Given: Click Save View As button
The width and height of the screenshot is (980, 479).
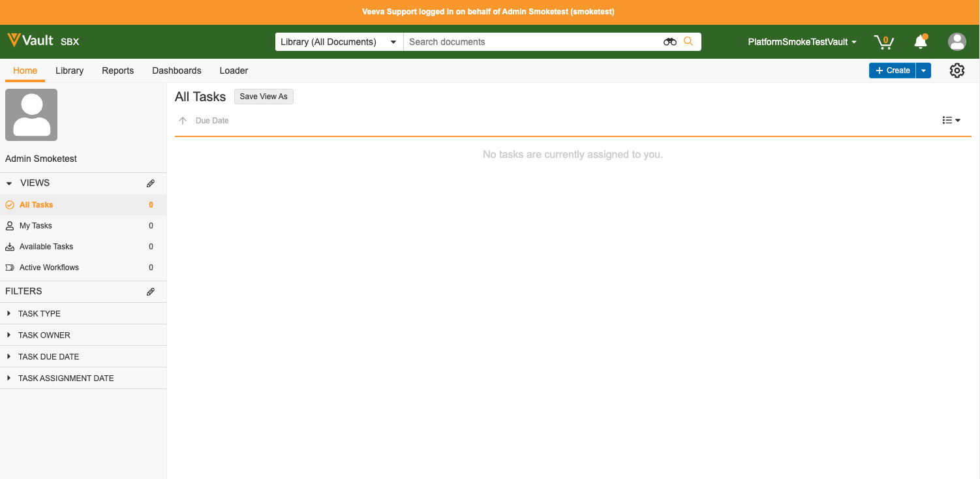Looking at the screenshot, I should [264, 97].
